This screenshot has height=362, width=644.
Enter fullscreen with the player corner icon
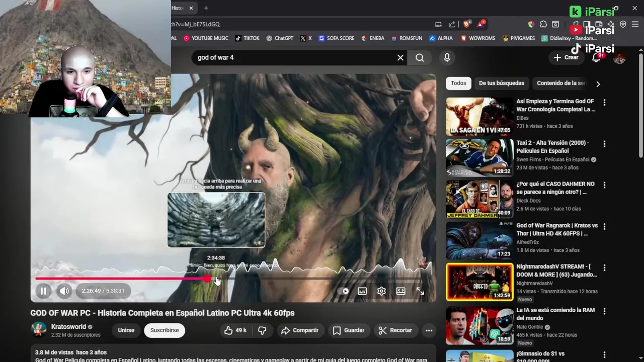pos(420,291)
